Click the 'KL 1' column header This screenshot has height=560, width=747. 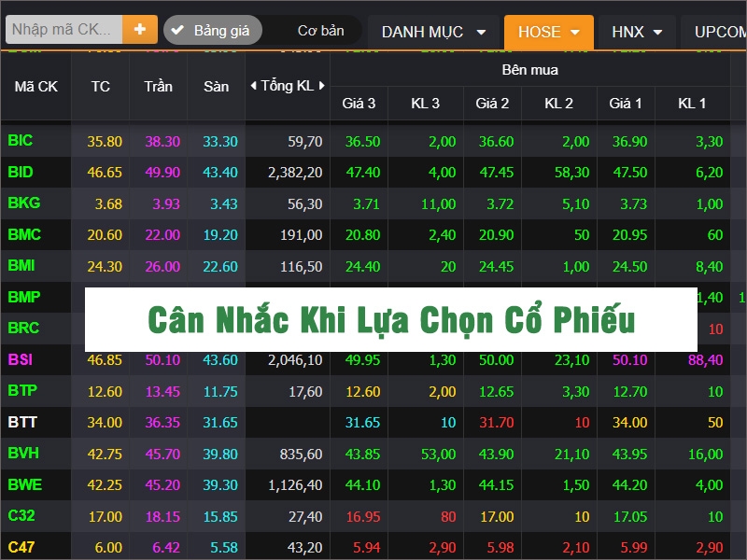pos(692,104)
